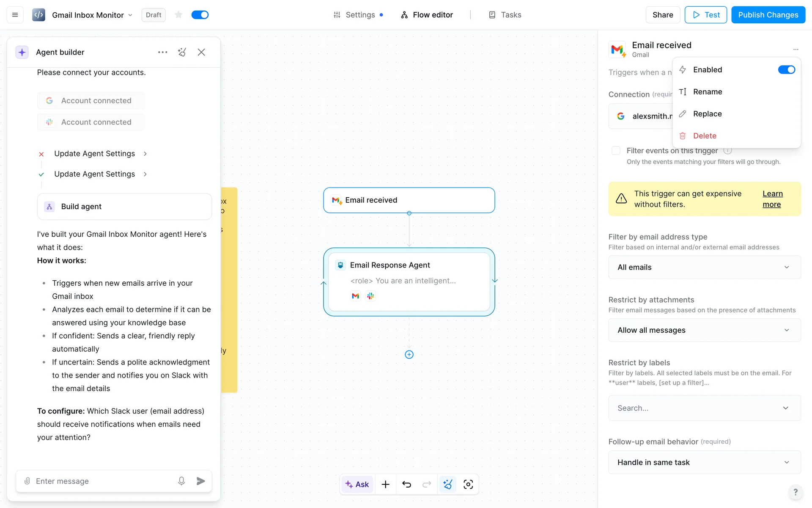Open the All emails dropdown
The height and width of the screenshot is (508, 812).
pos(704,267)
